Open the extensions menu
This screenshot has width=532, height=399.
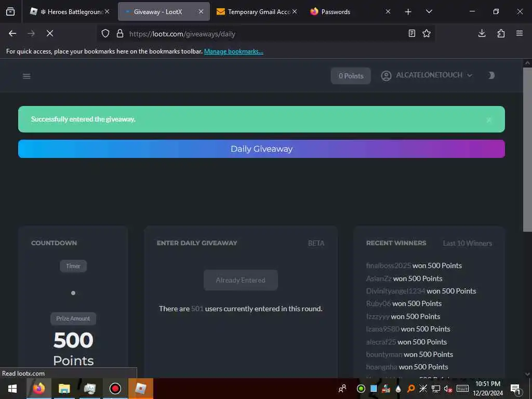click(x=501, y=33)
